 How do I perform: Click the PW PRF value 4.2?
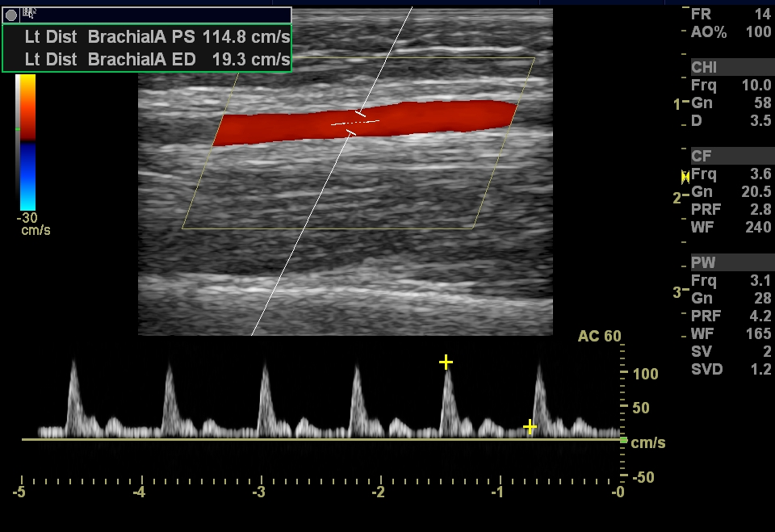[x=760, y=316]
